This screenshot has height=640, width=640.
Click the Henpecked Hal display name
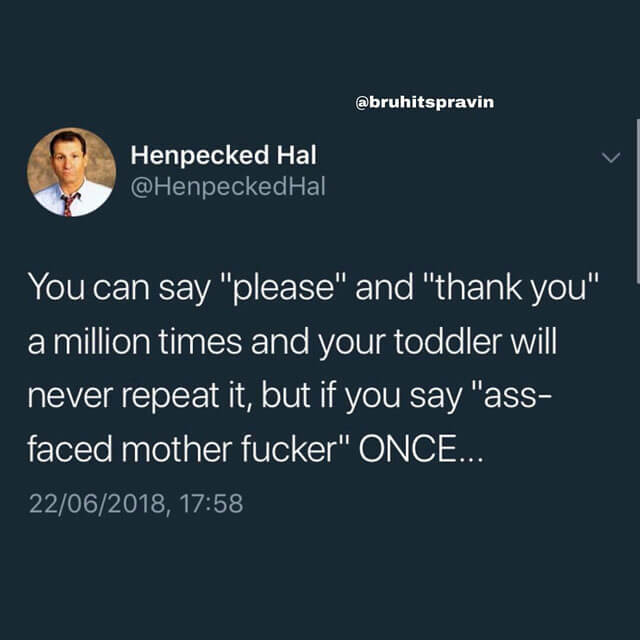pos(223,155)
